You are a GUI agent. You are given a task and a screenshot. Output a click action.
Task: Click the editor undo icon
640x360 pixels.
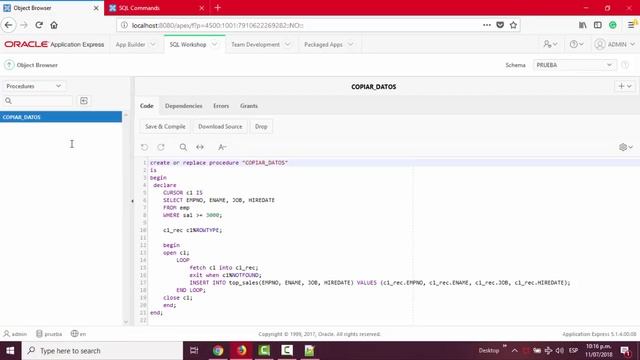[144, 147]
